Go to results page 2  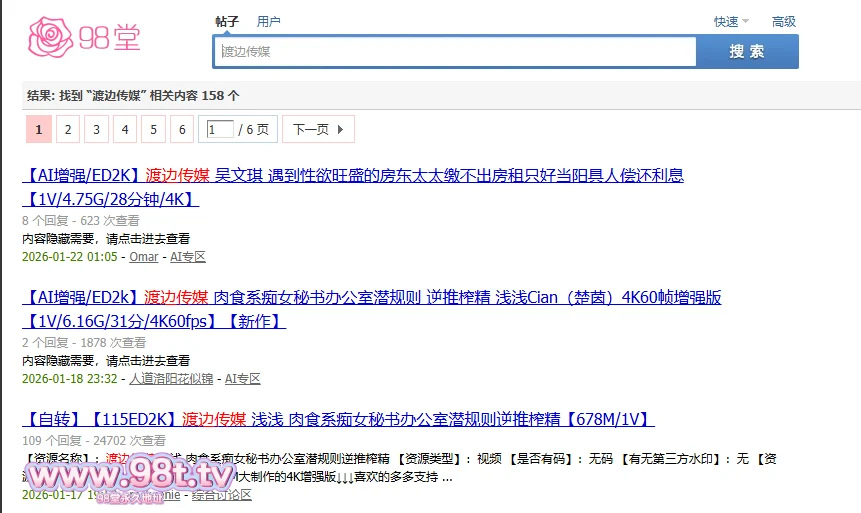pos(67,129)
